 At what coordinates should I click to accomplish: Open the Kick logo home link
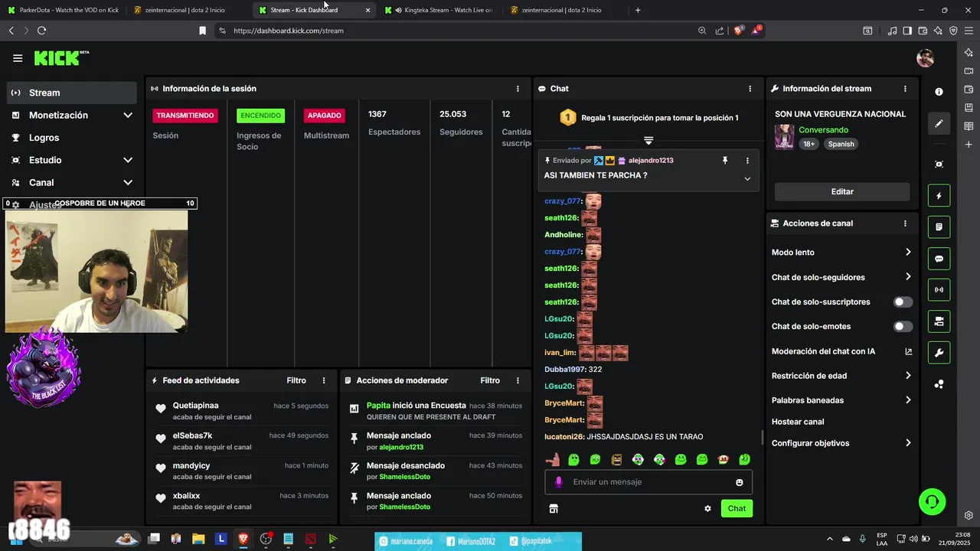pos(61,58)
